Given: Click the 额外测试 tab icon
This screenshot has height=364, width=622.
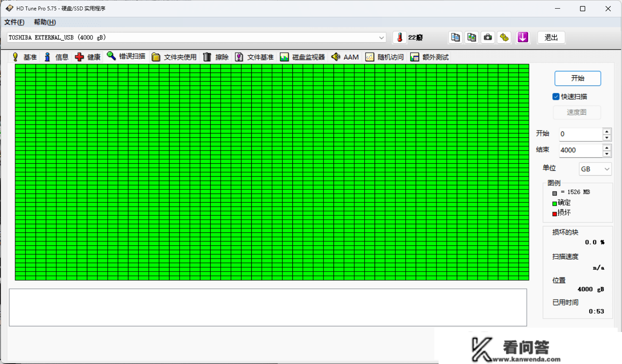Looking at the screenshot, I should pos(414,57).
